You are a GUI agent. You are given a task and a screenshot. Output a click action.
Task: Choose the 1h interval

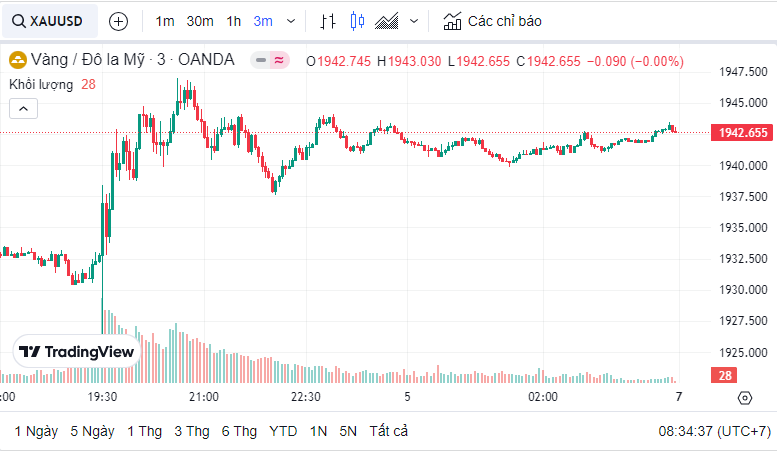tap(233, 21)
